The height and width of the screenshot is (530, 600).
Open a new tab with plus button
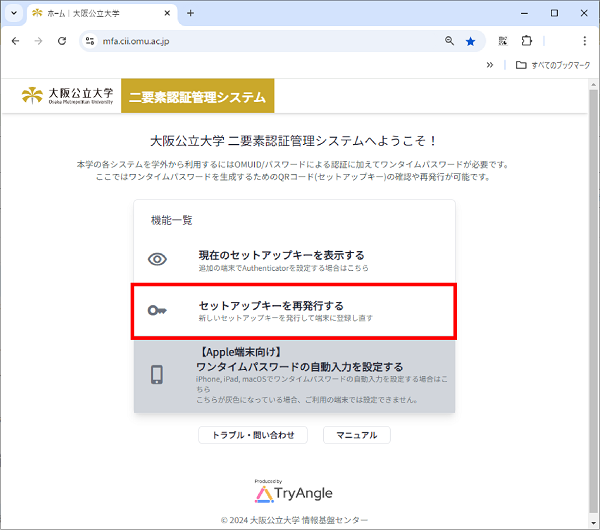point(190,13)
